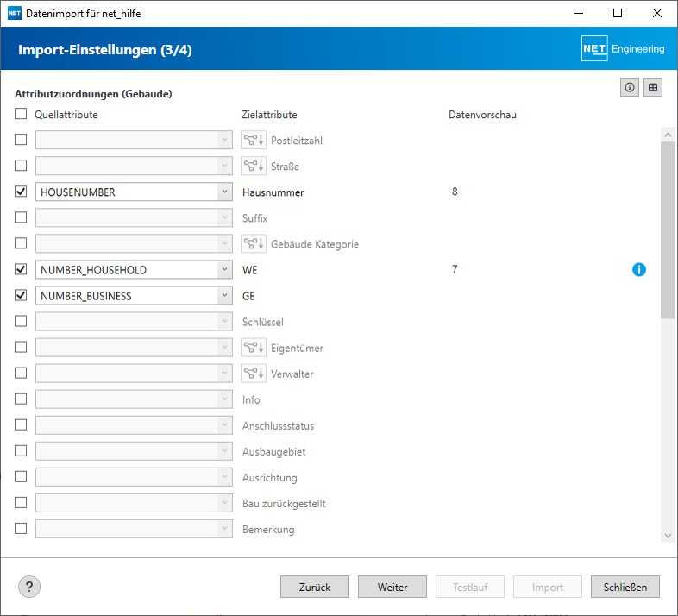
Task: Open the Straße source dropdown
Action: click(224, 166)
